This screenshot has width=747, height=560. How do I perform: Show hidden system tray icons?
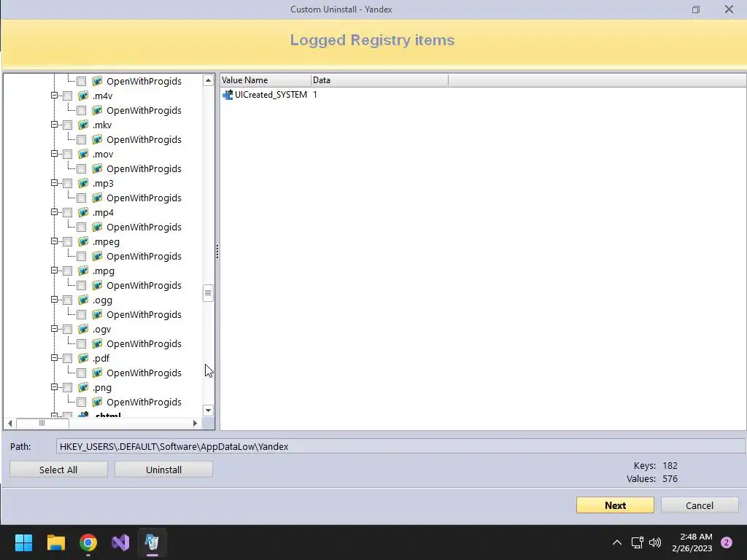[617, 542]
